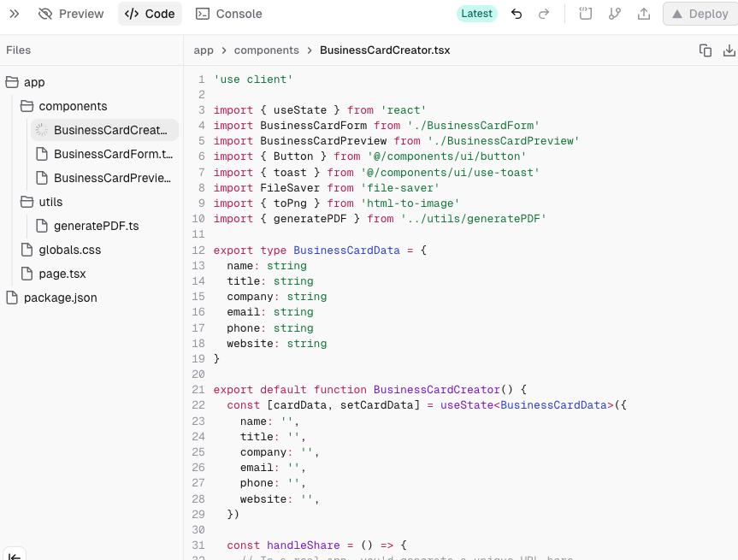Click the share upload icon
The height and width of the screenshot is (560, 738).
click(644, 14)
